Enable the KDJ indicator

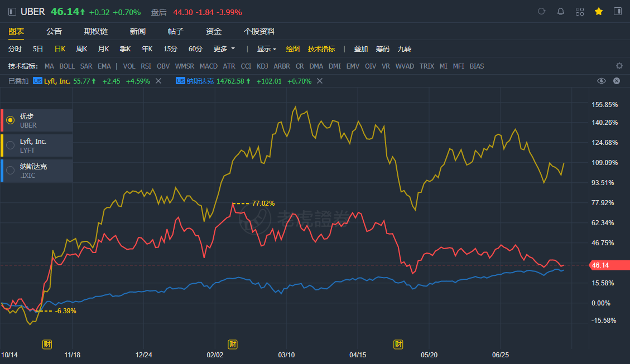tap(262, 66)
